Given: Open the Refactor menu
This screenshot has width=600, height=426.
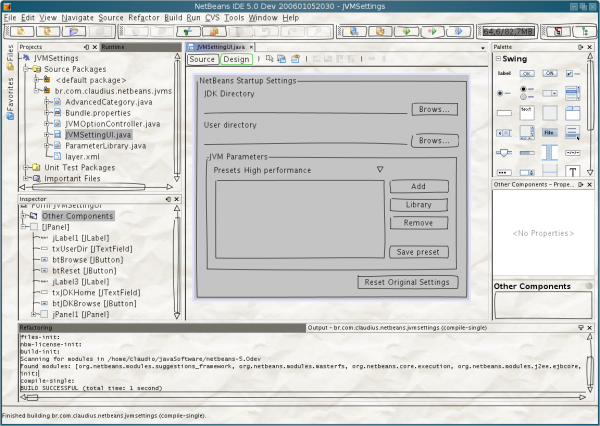Looking at the screenshot, I should click(x=144, y=18).
